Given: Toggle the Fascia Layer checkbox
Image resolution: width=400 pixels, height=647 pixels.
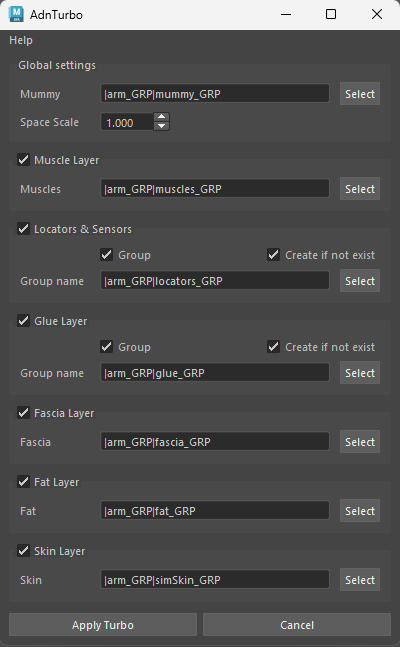Looking at the screenshot, I should pyautogui.click(x=24, y=413).
